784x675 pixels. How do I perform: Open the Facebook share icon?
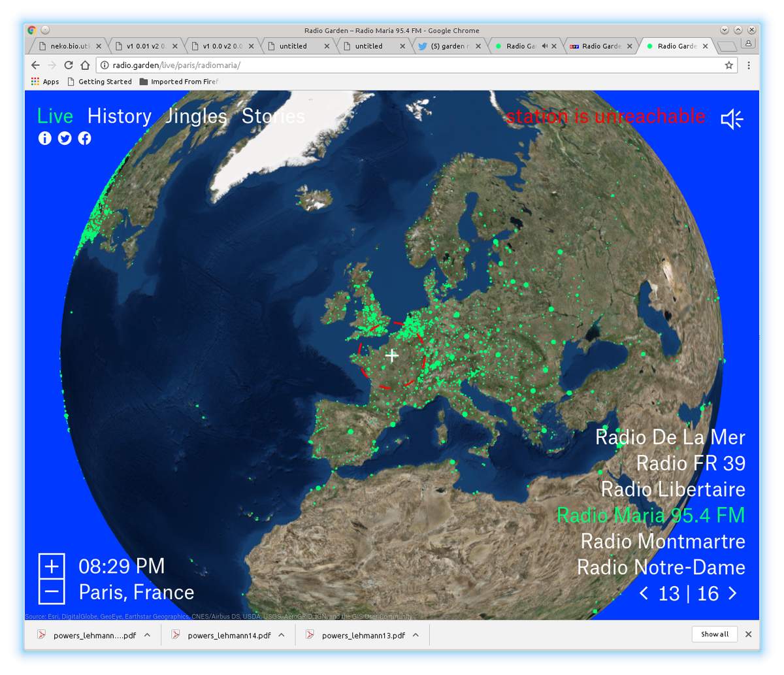[x=84, y=138]
